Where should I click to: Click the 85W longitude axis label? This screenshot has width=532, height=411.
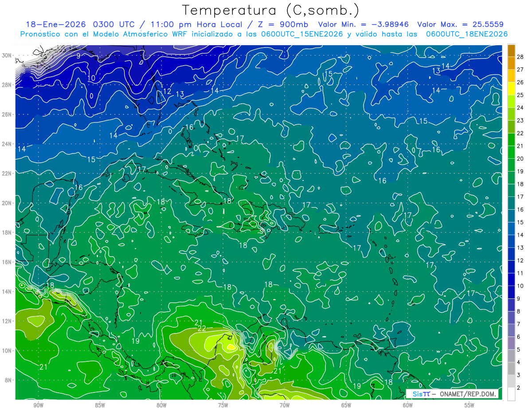[x=100, y=405]
